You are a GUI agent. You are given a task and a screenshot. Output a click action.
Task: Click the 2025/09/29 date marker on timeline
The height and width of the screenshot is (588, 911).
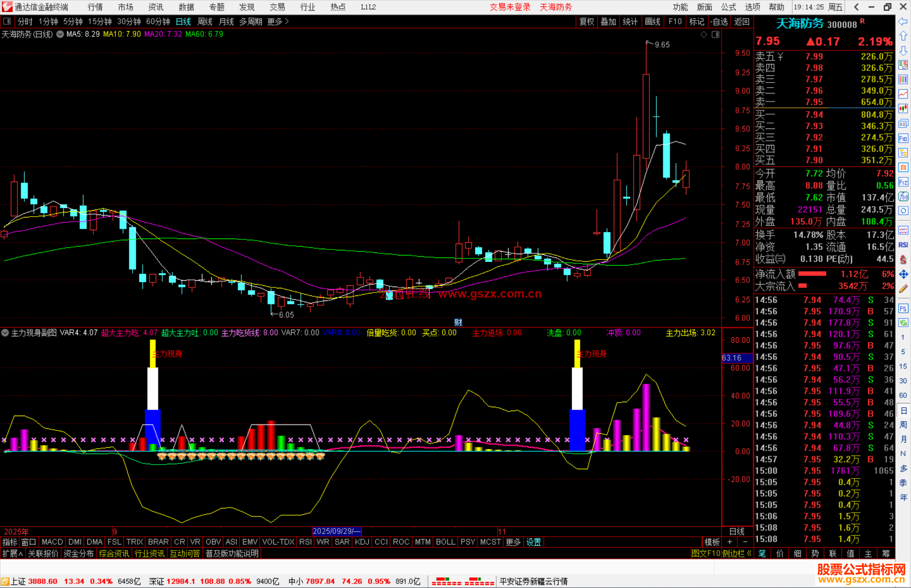[x=336, y=531]
